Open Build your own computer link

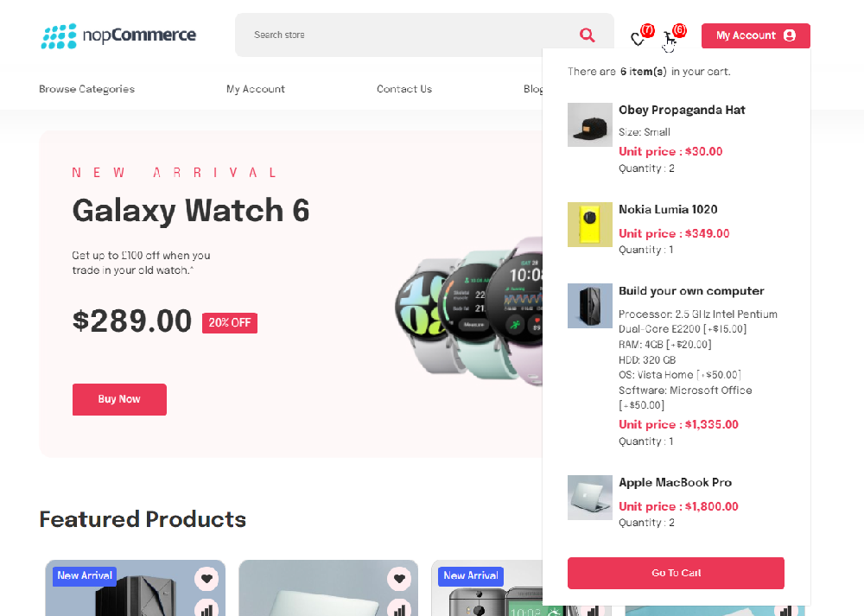[691, 291]
